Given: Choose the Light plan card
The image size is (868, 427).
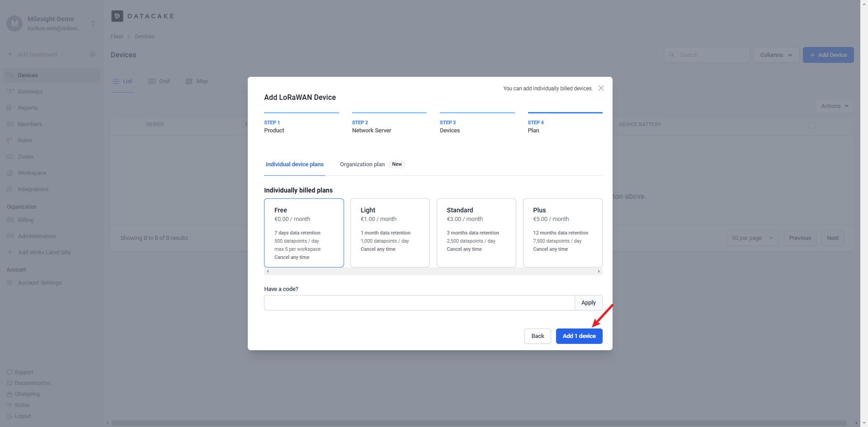Looking at the screenshot, I should (x=390, y=233).
